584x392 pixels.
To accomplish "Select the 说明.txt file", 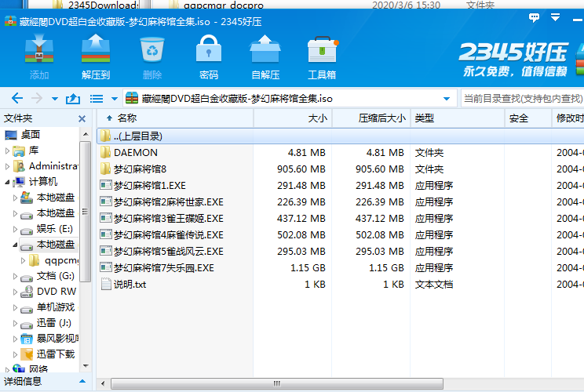I will 130,285.
